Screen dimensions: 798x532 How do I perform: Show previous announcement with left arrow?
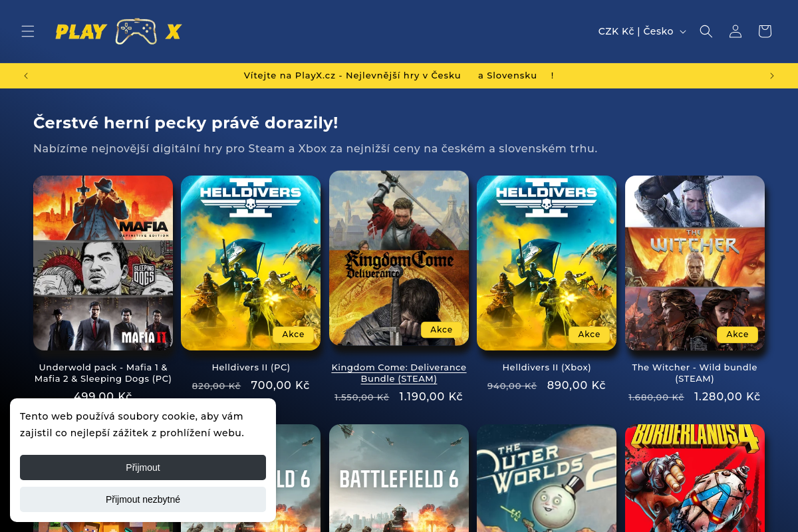click(26, 76)
